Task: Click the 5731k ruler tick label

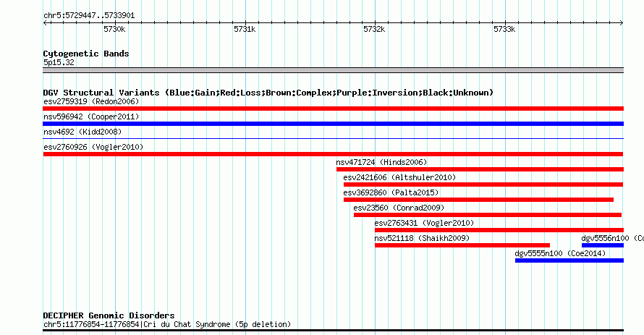Action: 245,29
